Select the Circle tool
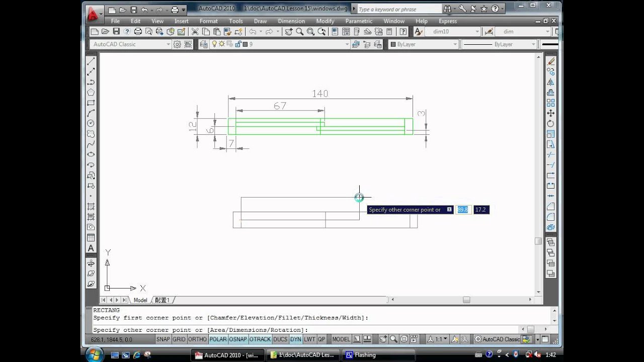 click(91, 124)
